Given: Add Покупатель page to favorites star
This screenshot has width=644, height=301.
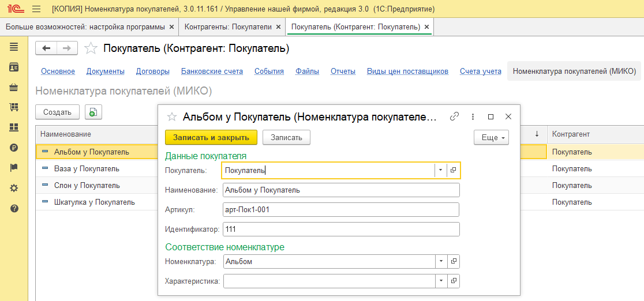Looking at the screenshot, I should tap(91, 48).
